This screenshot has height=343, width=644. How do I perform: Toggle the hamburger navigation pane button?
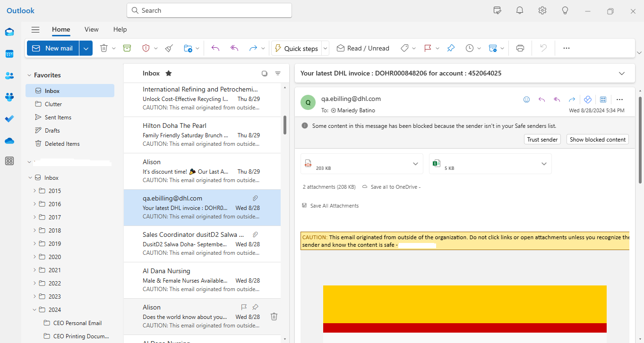(x=35, y=29)
